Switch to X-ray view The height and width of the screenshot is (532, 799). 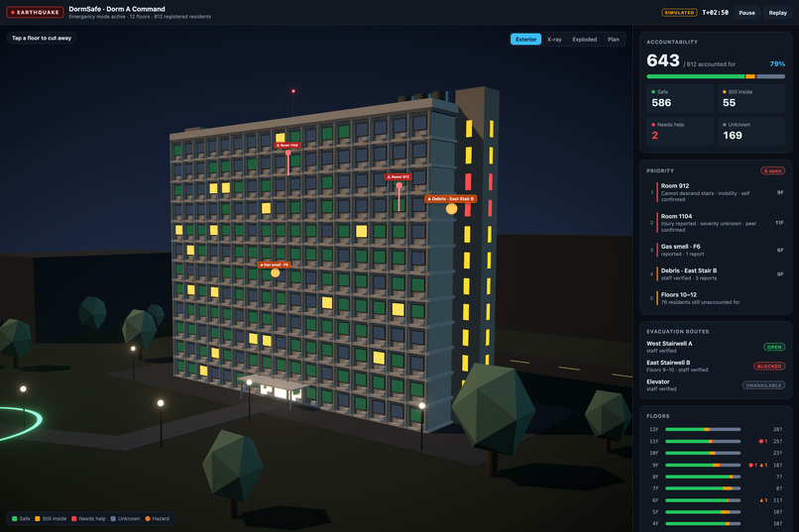pos(554,40)
